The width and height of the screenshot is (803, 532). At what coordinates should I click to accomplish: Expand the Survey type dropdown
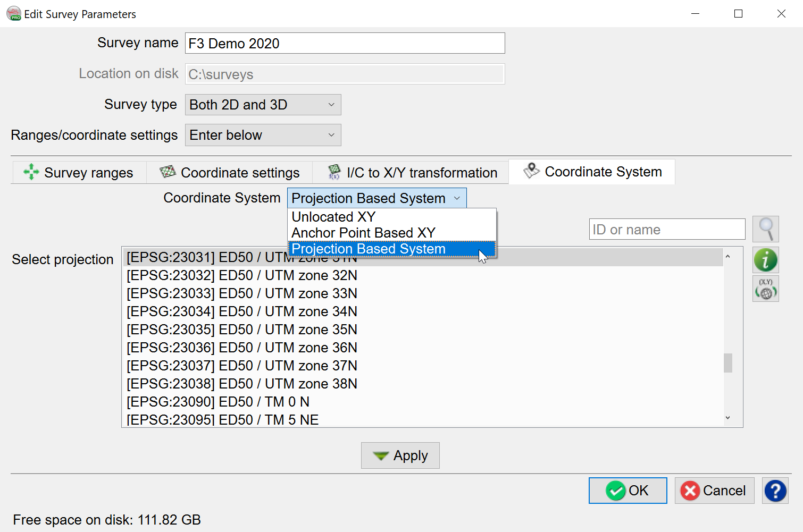pyautogui.click(x=263, y=105)
